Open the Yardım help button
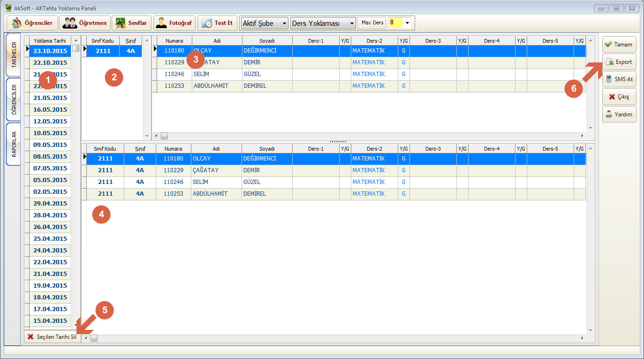 pos(619,114)
